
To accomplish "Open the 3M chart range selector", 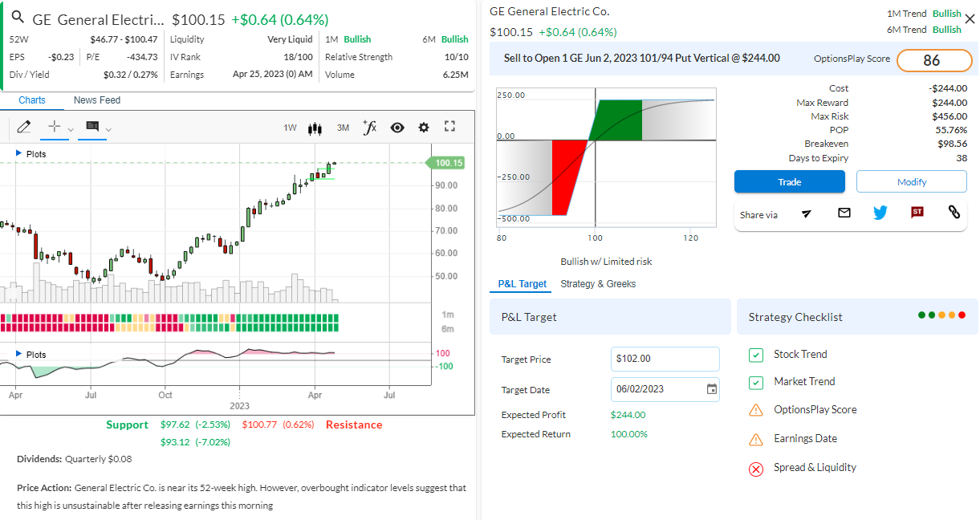I will pyautogui.click(x=343, y=128).
